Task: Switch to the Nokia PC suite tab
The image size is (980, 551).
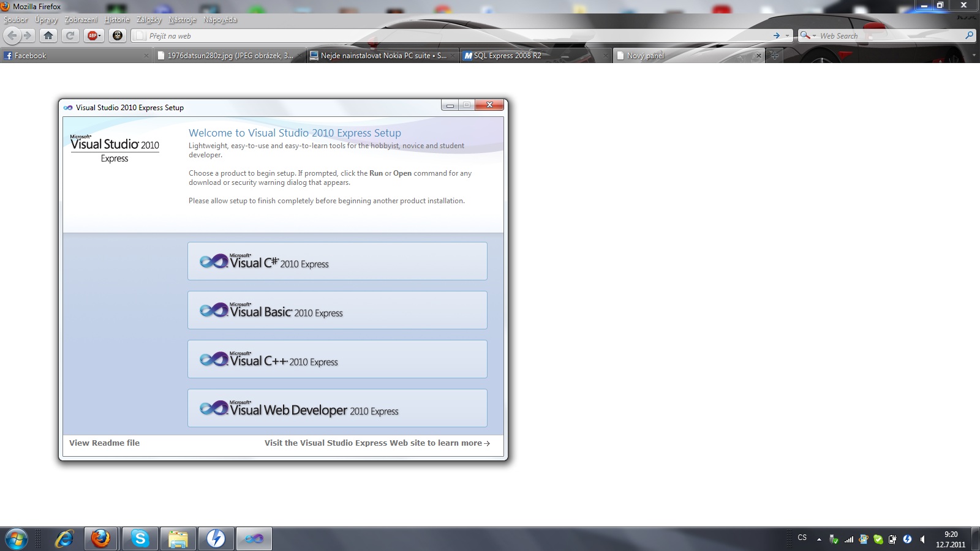Action: coord(383,55)
